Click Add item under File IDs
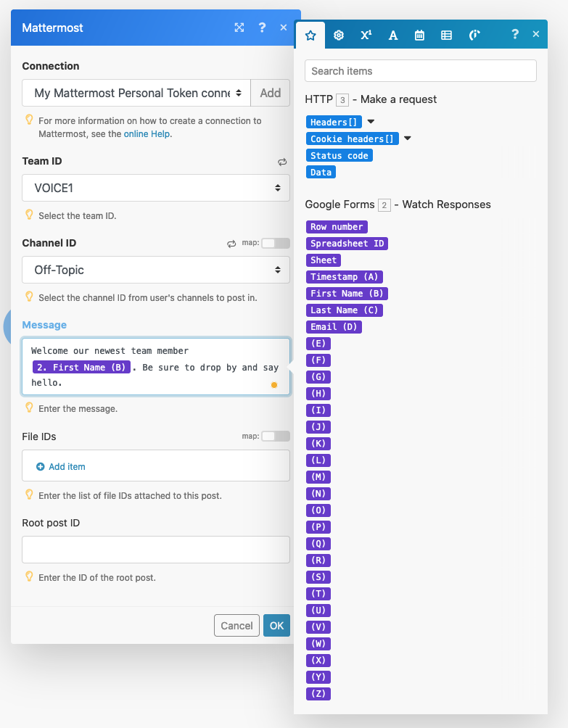The width and height of the screenshot is (568, 728). 61,467
